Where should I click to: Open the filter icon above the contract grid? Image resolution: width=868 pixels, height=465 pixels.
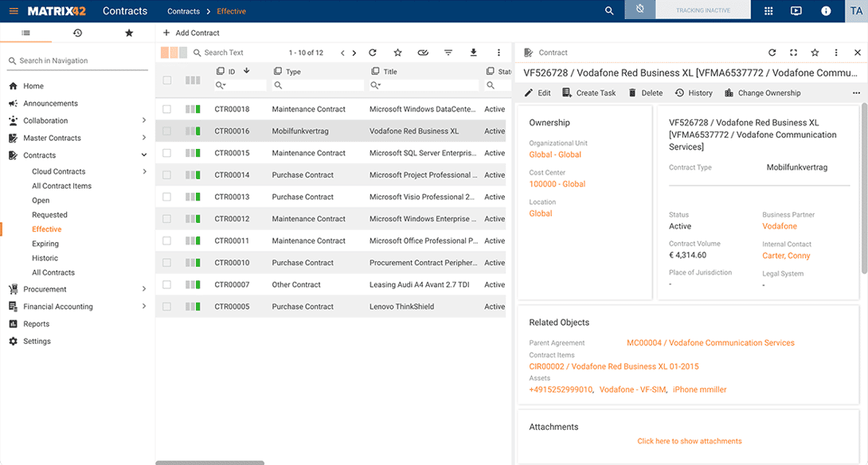click(448, 52)
